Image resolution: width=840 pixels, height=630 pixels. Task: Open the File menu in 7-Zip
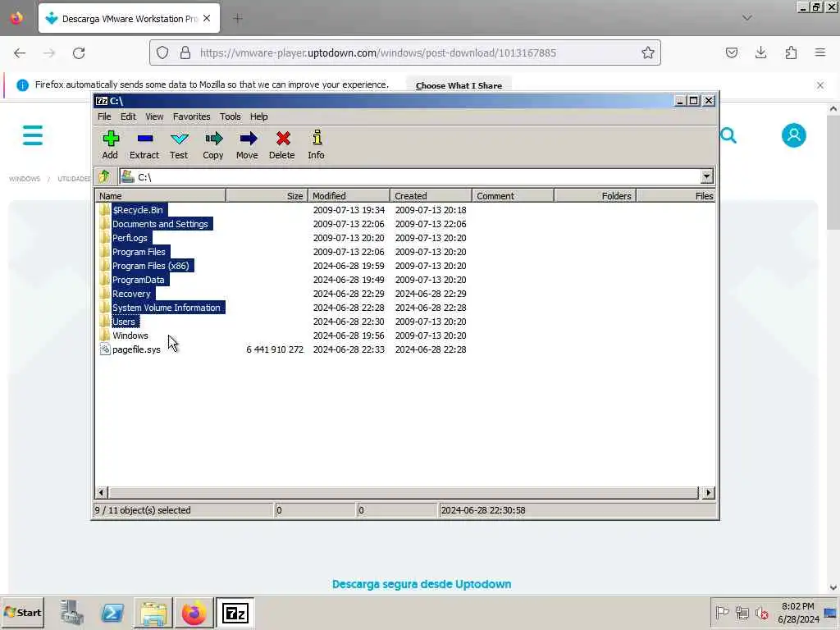[104, 116]
